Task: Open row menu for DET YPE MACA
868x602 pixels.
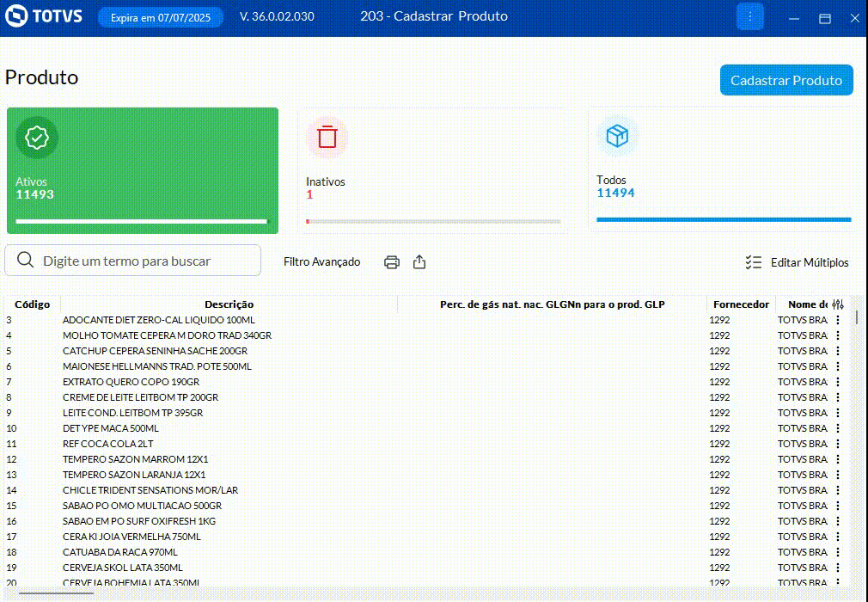Action: pos(838,428)
